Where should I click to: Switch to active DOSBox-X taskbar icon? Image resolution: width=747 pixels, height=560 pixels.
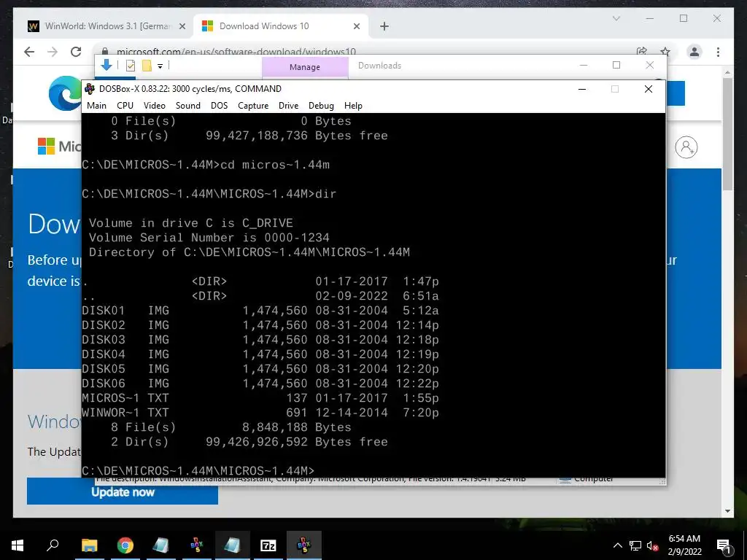coord(304,545)
